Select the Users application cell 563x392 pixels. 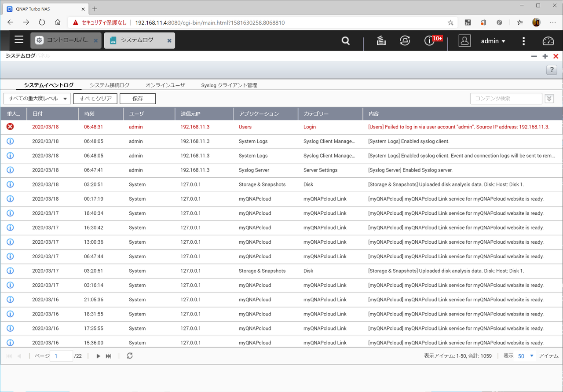pos(245,127)
